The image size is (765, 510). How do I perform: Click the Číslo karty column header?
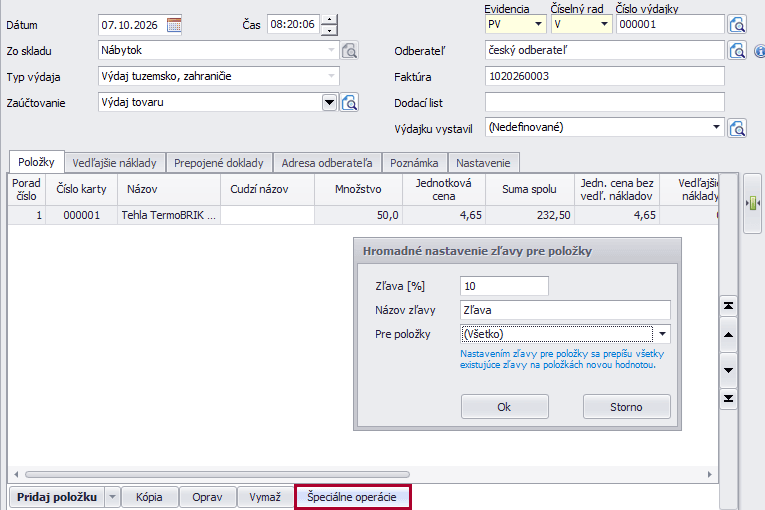(81, 189)
